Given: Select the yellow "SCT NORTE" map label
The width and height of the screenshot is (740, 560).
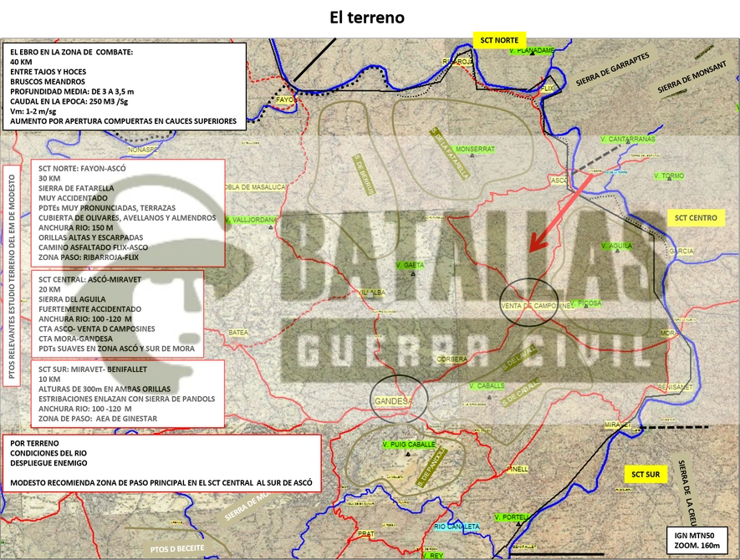Looking at the screenshot, I should point(499,40).
